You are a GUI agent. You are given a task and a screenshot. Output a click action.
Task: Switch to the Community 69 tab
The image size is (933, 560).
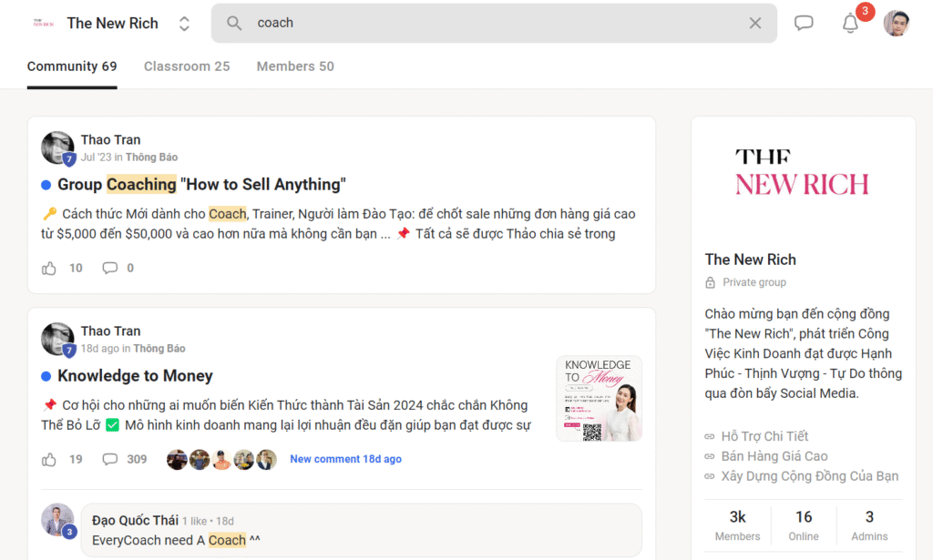pos(72,66)
